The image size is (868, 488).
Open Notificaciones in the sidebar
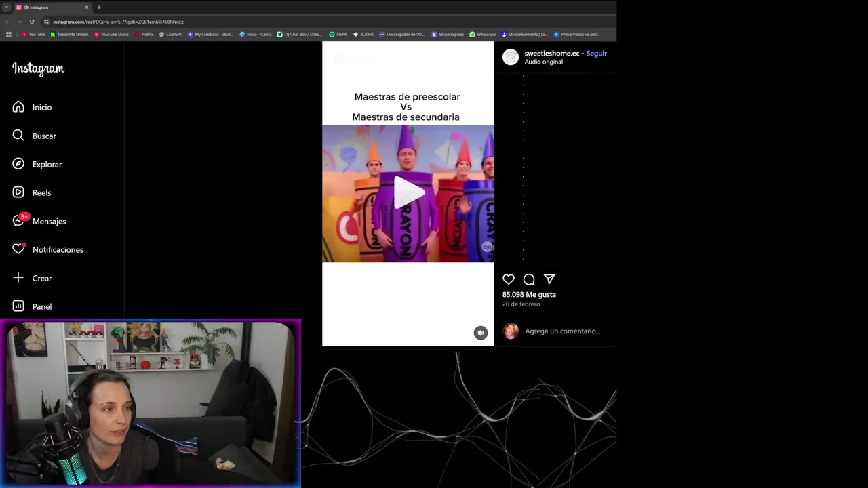click(x=47, y=249)
